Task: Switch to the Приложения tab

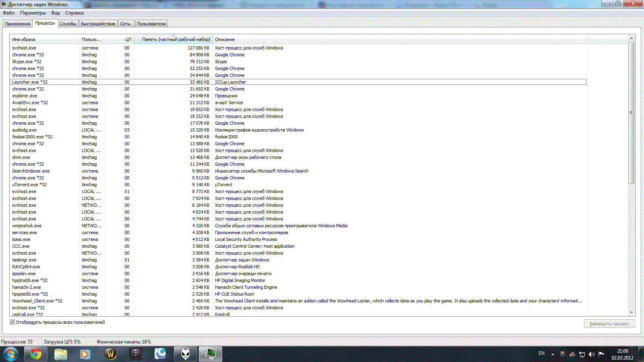Action: 18,24
